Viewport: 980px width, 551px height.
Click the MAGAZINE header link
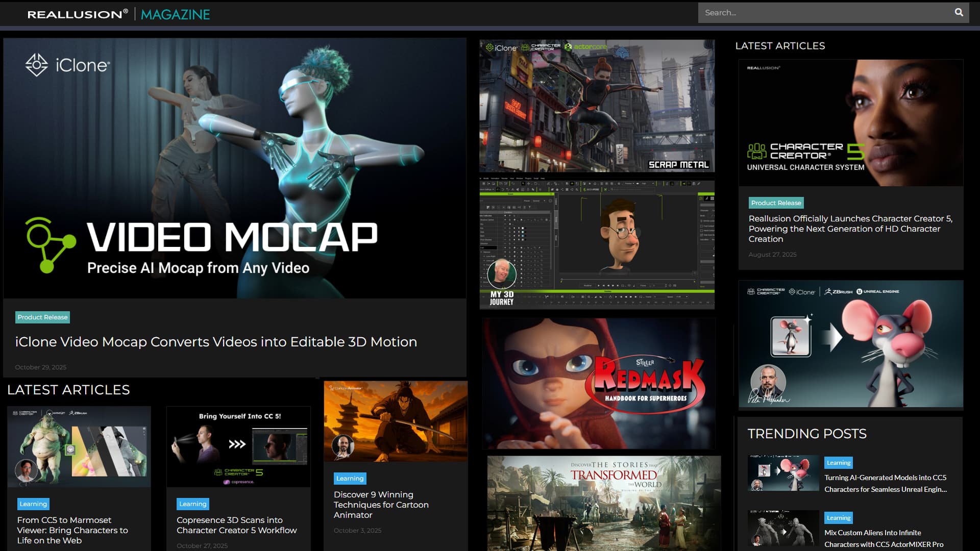pyautogui.click(x=175, y=14)
